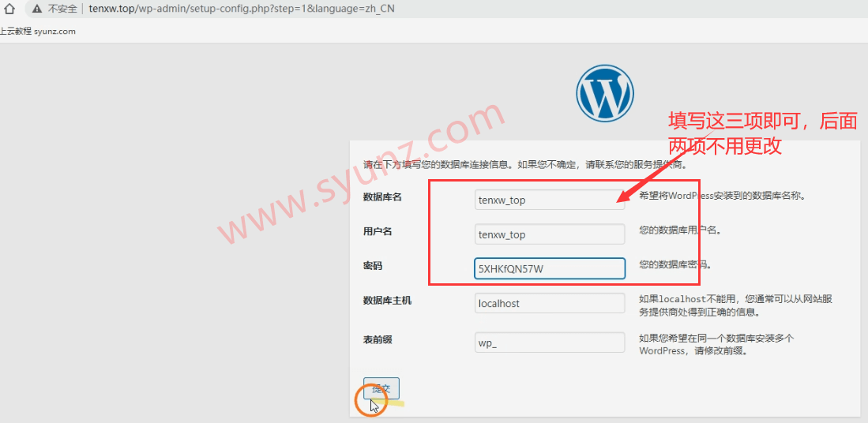The height and width of the screenshot is (423, 868).
Task: Click the table prefix field wp_
Action: coord(550,343)
